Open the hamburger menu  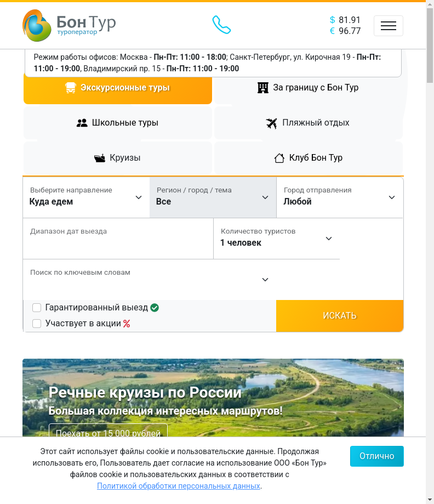pos(388,26)
